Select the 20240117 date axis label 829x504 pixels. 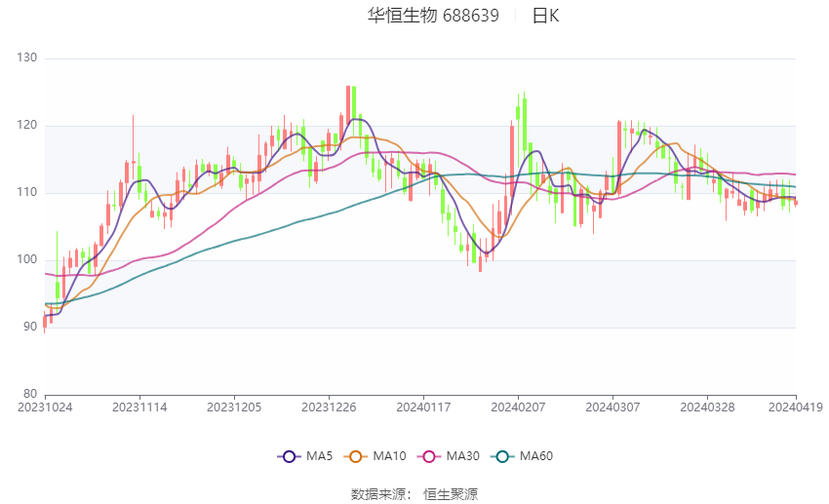point(423,407)
